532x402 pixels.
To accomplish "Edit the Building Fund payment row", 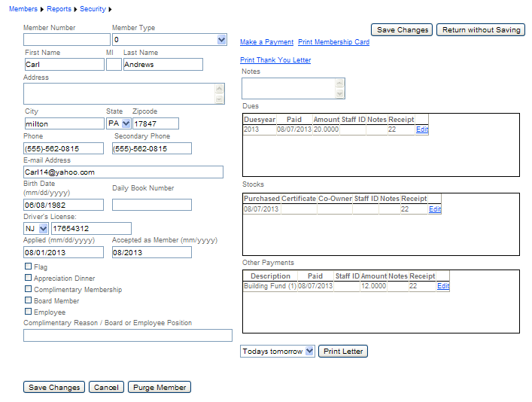I will [443, 286].
